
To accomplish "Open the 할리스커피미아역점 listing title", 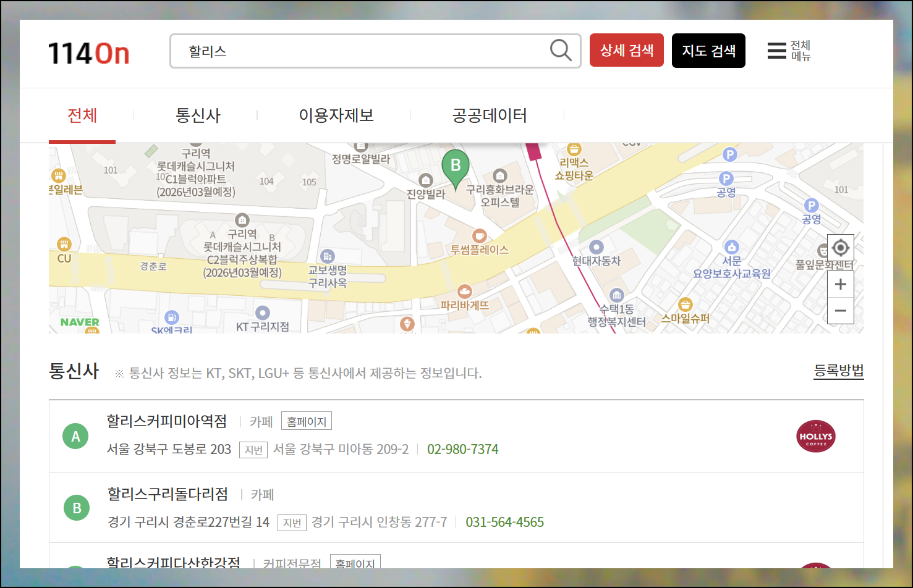I will point(167,421).
